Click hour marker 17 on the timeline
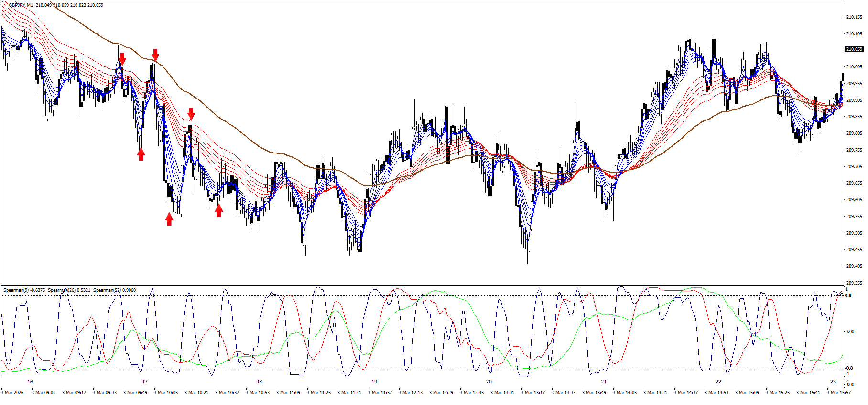The image size is (868, 405). pyautogui.click(x=145, y=382)
